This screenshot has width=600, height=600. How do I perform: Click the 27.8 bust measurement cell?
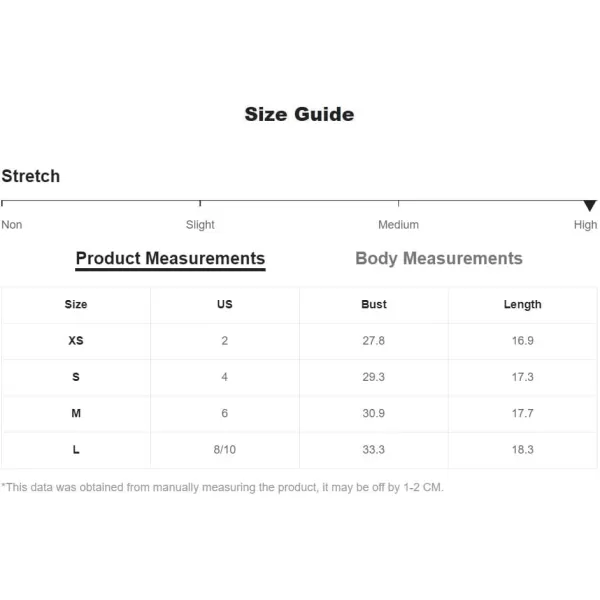(x=374, y=340)
